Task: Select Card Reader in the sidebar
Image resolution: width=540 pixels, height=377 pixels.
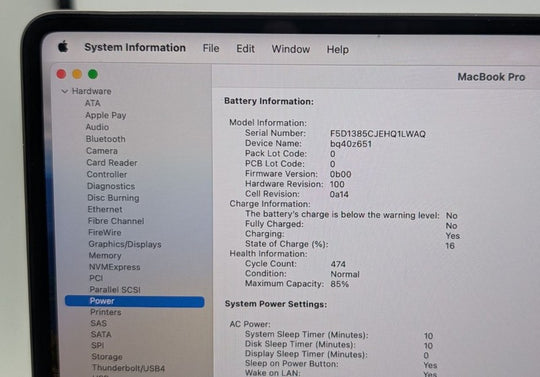Action: pyautogui.click(x=112, y=163)
